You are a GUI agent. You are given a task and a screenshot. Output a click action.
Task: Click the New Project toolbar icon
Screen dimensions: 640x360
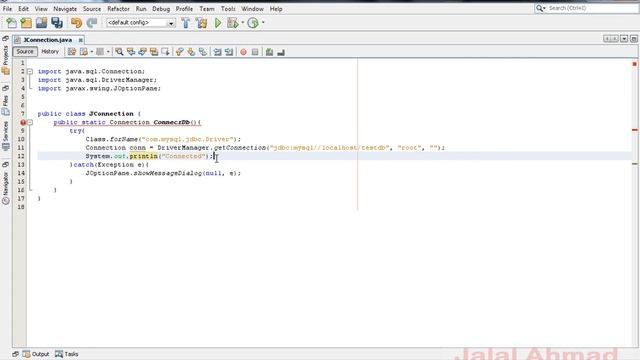26,23
